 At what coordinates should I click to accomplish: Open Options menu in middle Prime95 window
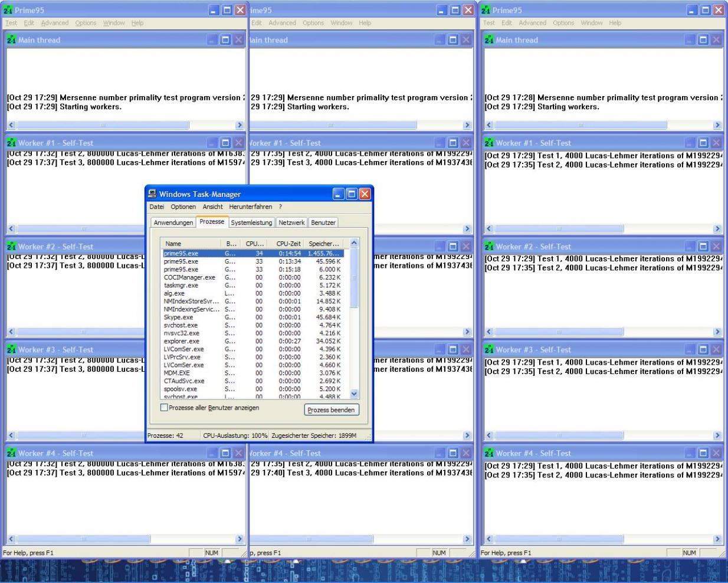[313, 23]
